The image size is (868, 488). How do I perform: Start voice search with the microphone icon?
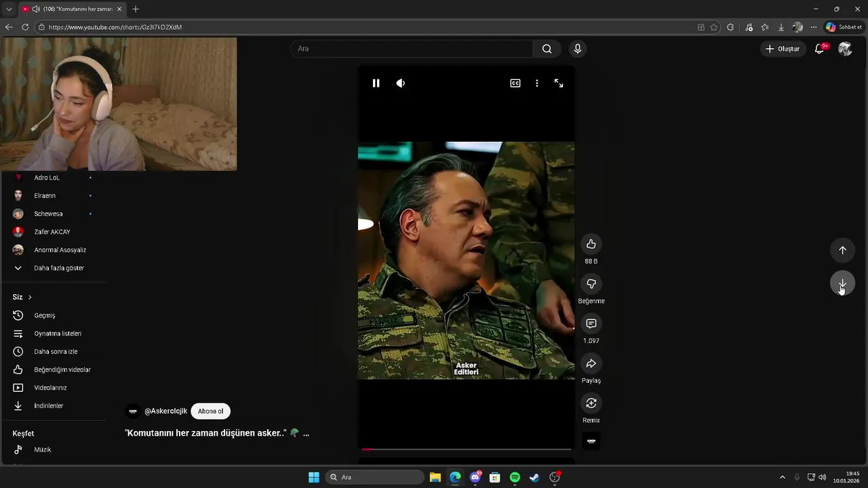point(578,49)
